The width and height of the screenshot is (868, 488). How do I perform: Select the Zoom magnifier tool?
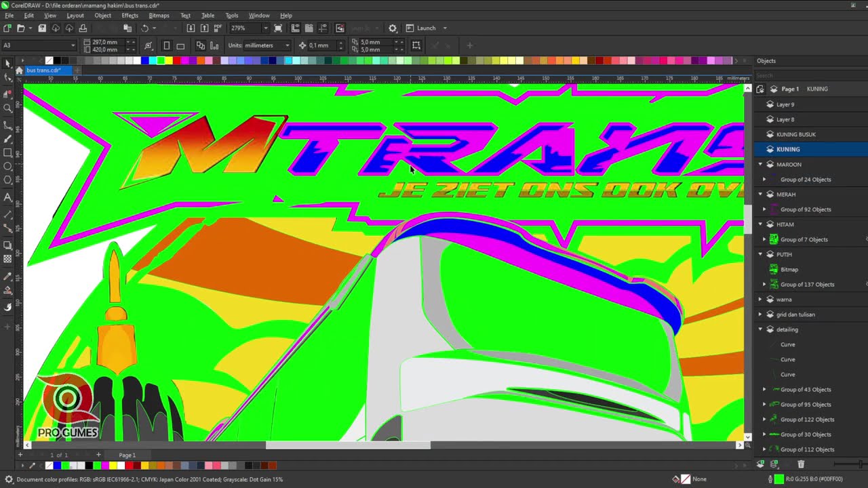(7, 108)
